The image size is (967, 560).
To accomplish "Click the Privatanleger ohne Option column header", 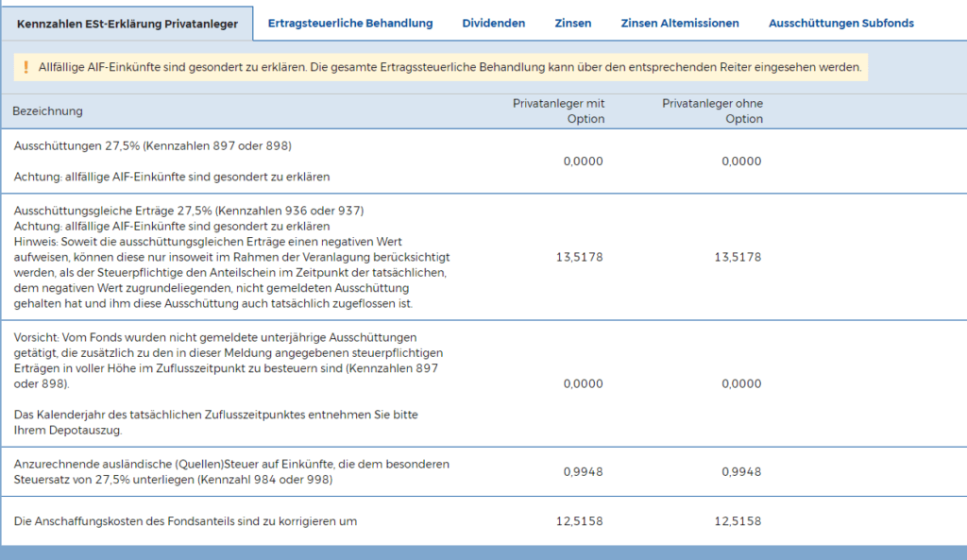I will click(713, 111).
